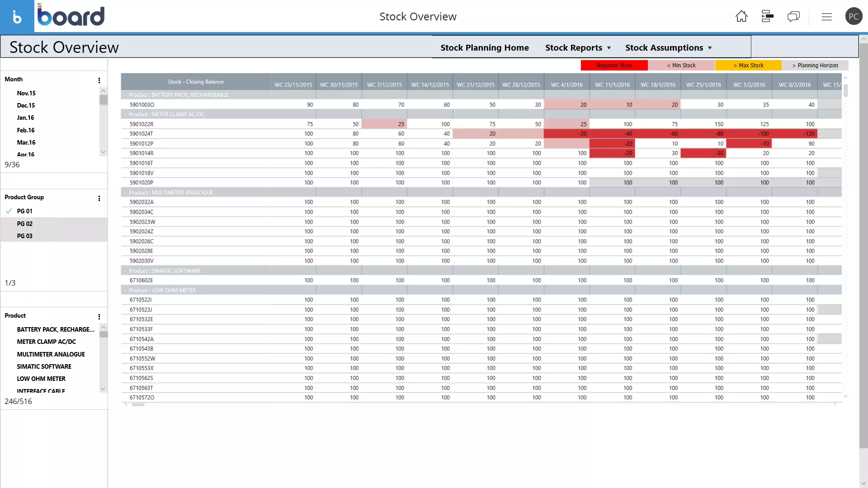Image resolution: width=868 pixels, height=488 pixels.
Task: Select Apr.16 month filter
Action: [x=26, y=155]
